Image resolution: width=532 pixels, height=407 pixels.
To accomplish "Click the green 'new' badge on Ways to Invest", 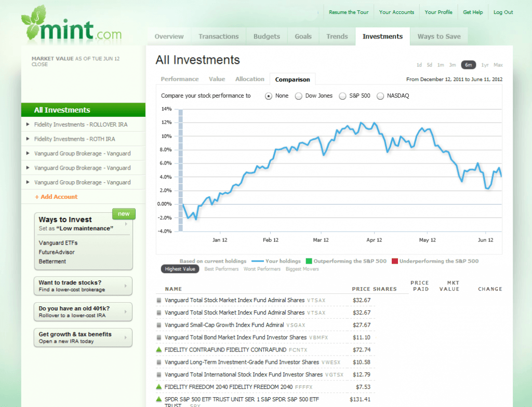I will [x=124, y=214].
